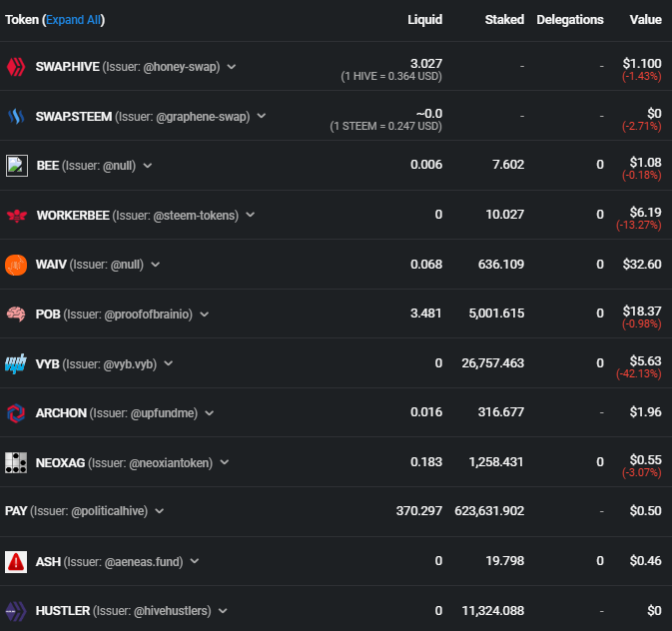672x631 pixels.
Task: Click the Delegations column header
Action: click(x=570, y=20)
